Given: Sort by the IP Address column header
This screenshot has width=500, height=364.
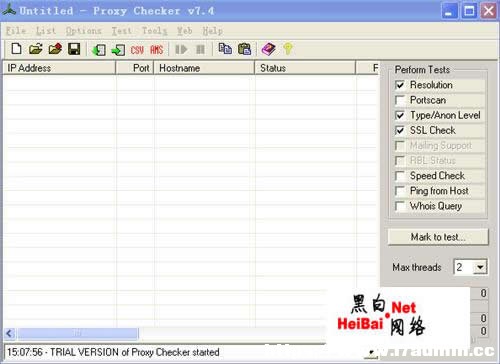Looking at the screenshot, I should [x=59, y=68].
